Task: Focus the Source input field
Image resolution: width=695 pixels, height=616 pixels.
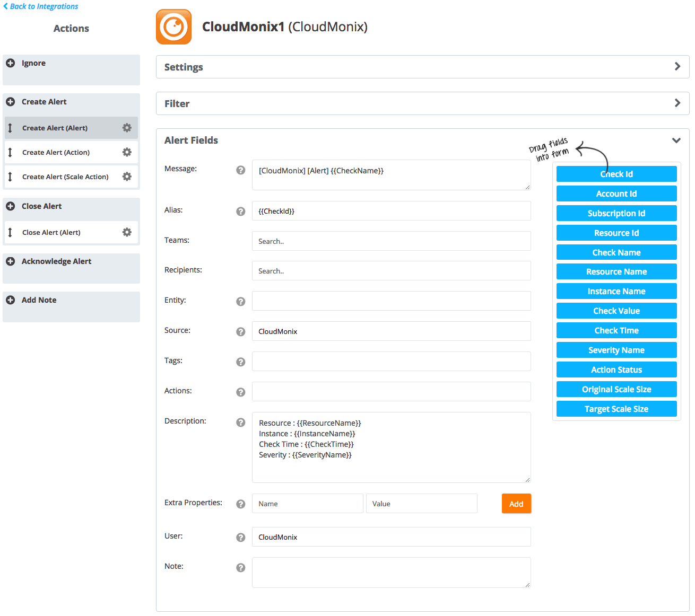Action: pyautogui.click(x=392, y=331)
